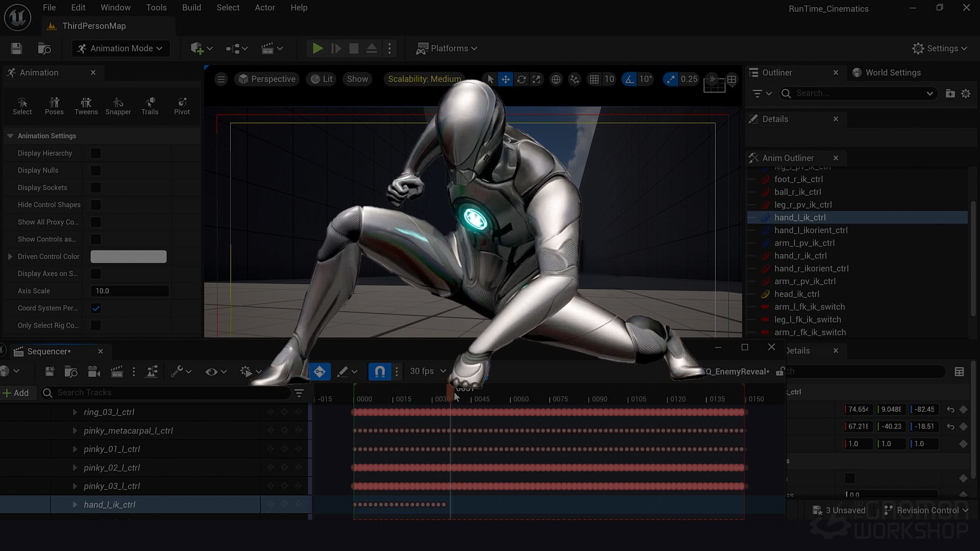Viewport: 980px width, 551px height.
Task: Open the Search Tracks filter icon
Action: [299, 393]
